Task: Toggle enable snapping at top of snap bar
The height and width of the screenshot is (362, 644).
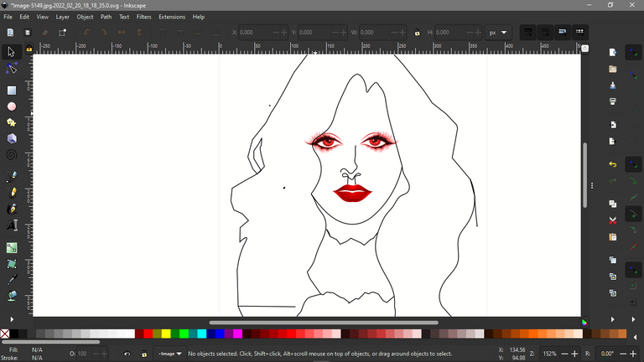Action: tap(633, 53)
